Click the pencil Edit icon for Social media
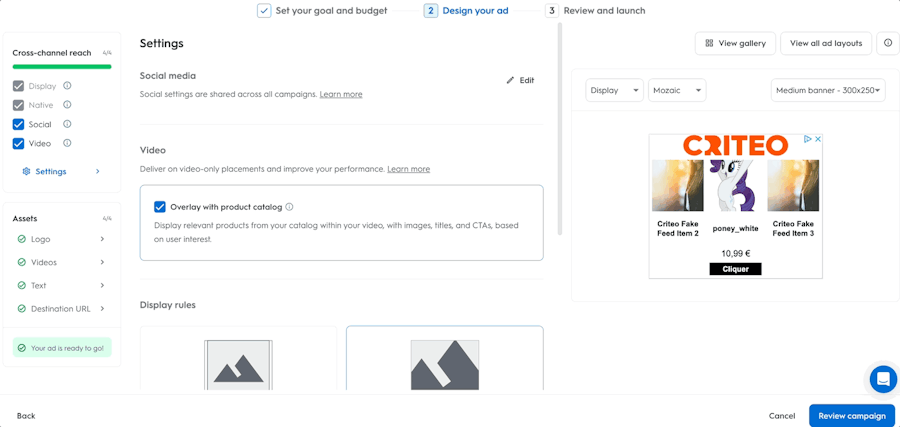The height and width of the screenshot is (427, 900). pyautogui.click(x=510, y=80)
